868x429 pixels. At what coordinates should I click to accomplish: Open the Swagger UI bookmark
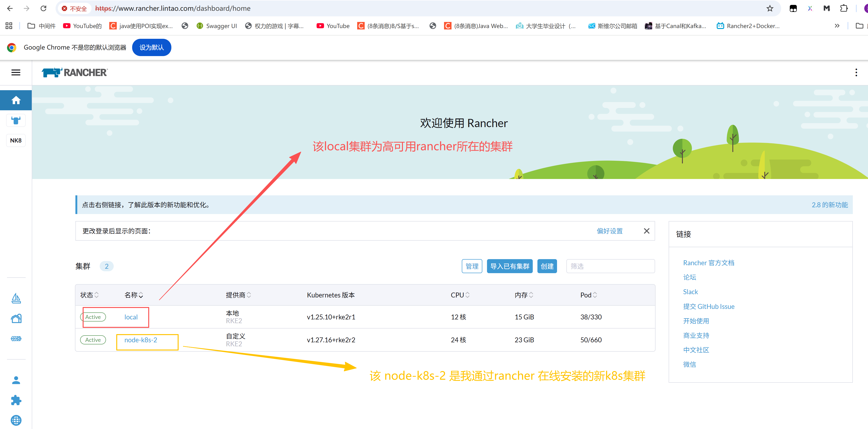pos(217,26)
